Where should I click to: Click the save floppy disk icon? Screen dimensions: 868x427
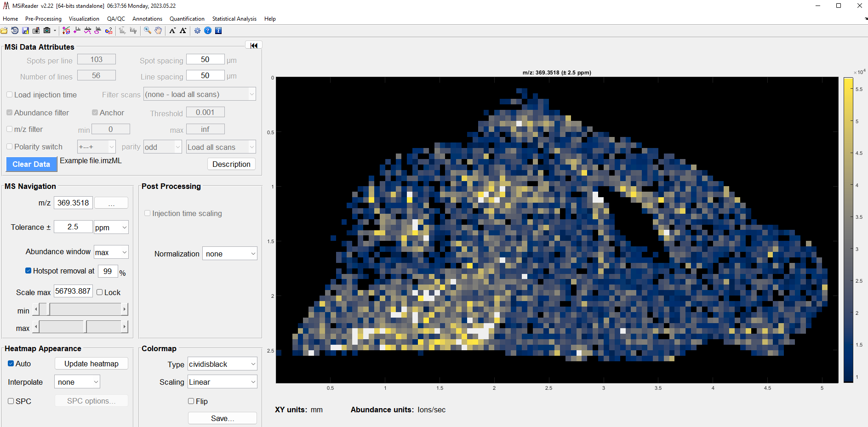25,31
